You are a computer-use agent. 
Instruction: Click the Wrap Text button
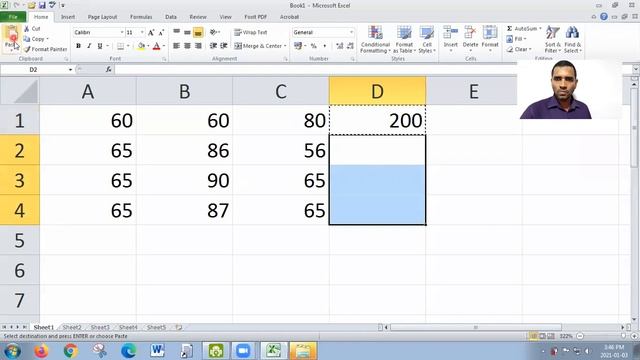251,32
